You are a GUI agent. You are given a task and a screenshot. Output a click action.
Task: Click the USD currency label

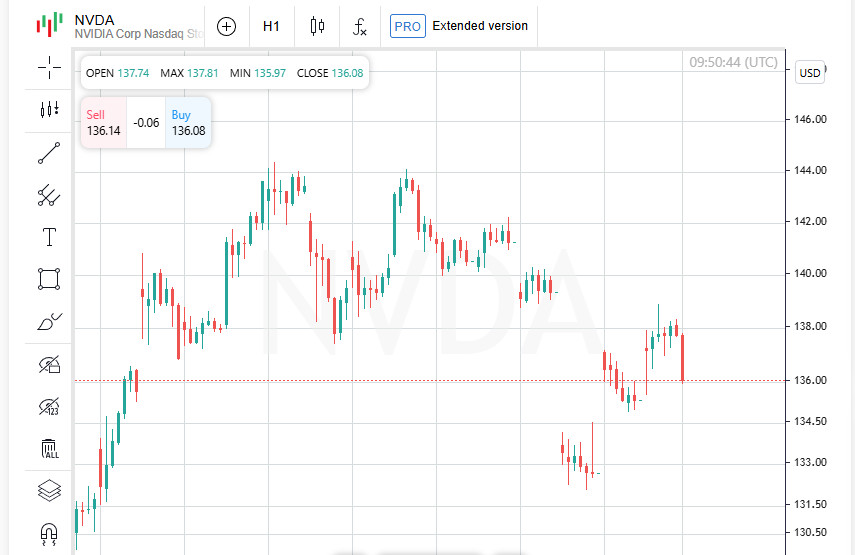point(810,73)
